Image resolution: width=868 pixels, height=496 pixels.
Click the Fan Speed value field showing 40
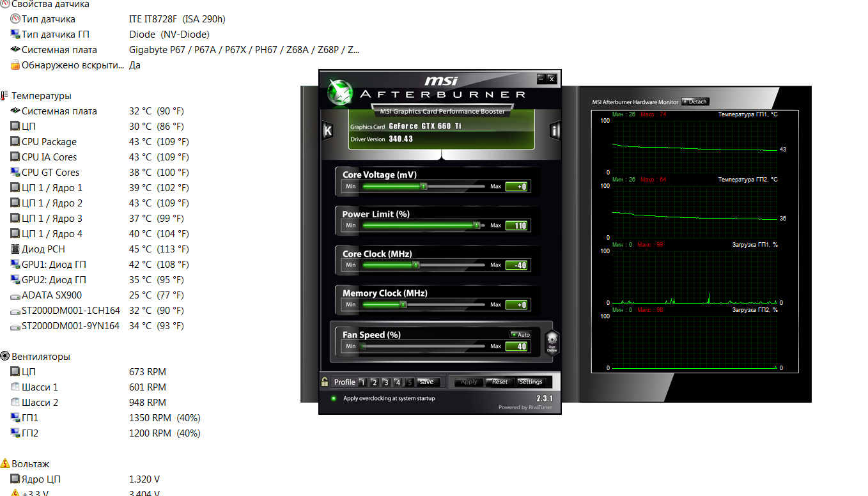[516, 346]
